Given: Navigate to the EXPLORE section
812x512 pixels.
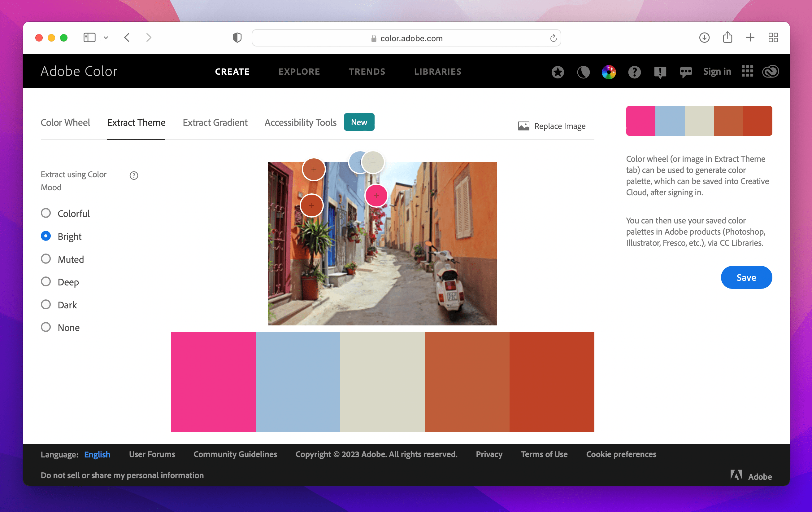Looking at the screenshot, I should tap(299, 72).
